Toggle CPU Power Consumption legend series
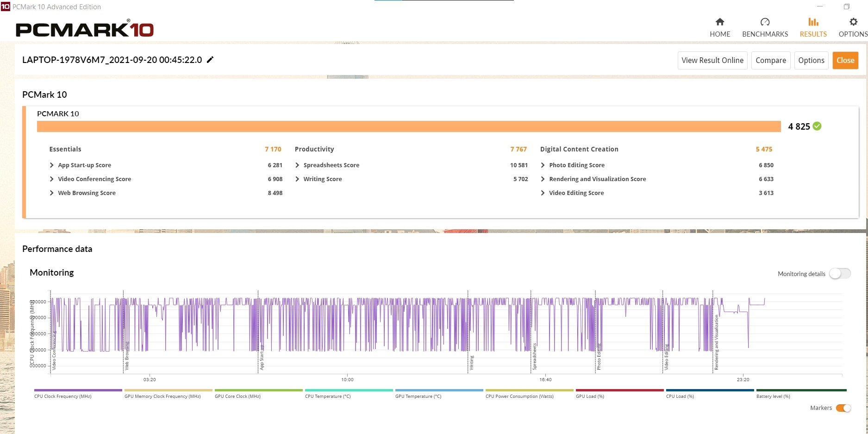The width and height of the screenshot is (868, 434). tap(529, 394)
